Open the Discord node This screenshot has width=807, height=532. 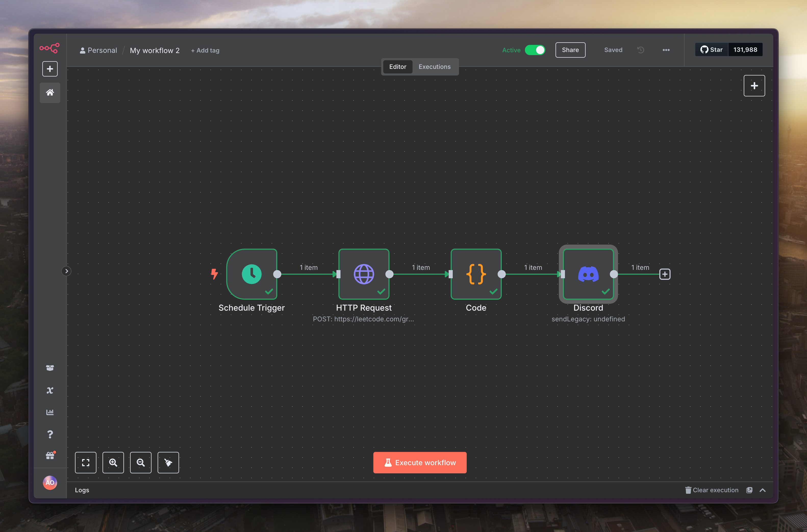coord(588,274)
